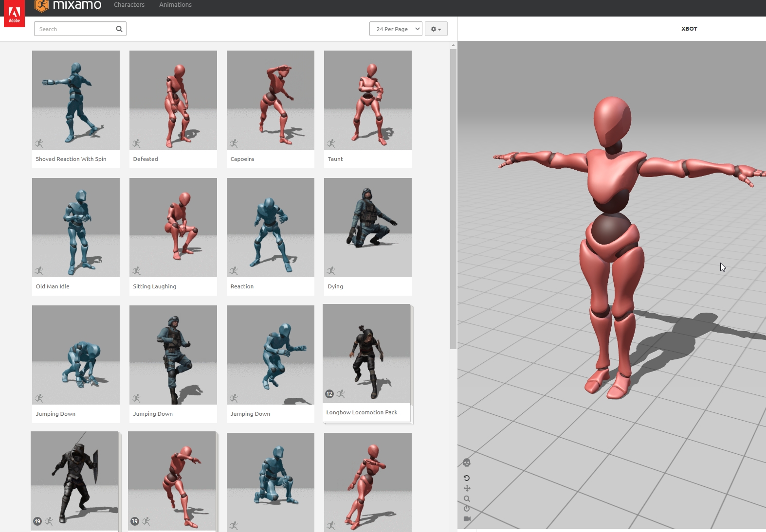This screenshot has height=532, width=766.
Task: Click the scrollbar up arrow
Action: pos(453,45)
